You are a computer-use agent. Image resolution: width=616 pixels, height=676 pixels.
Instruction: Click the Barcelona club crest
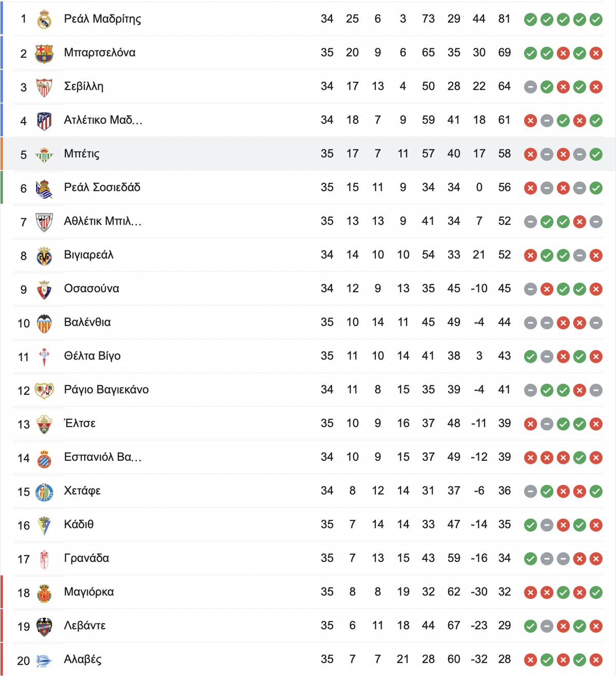tap(44, 53)
